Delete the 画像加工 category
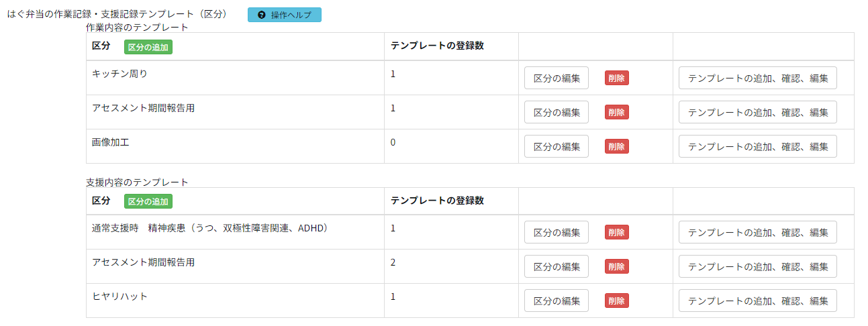The height and width of the screenshot is (326, 868). click(x=616, y=146)
